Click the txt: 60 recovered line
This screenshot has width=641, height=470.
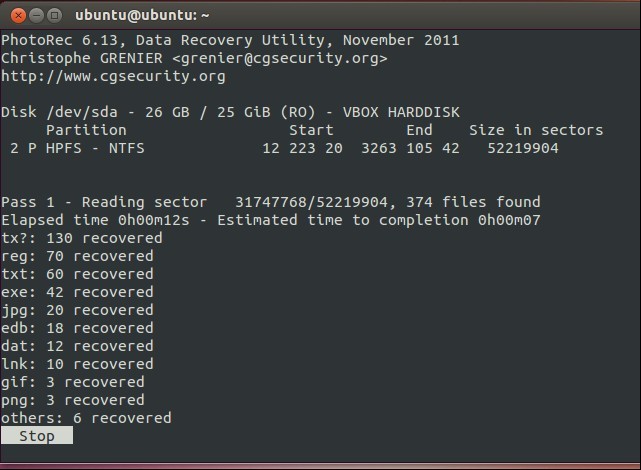[x=77, y=274]
